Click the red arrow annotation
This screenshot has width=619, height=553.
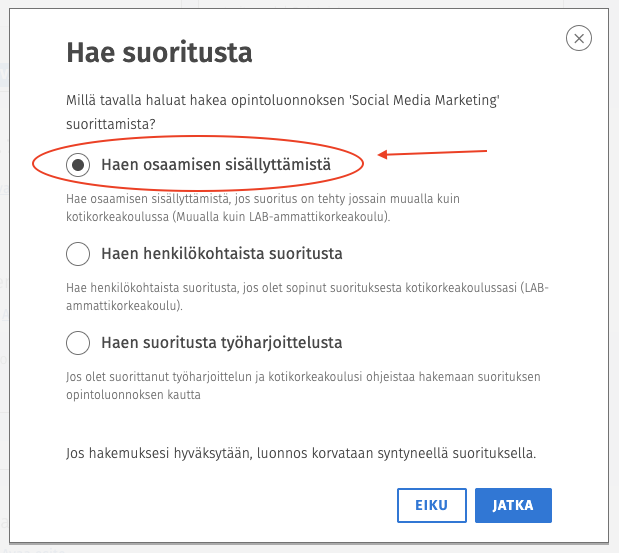432,153
